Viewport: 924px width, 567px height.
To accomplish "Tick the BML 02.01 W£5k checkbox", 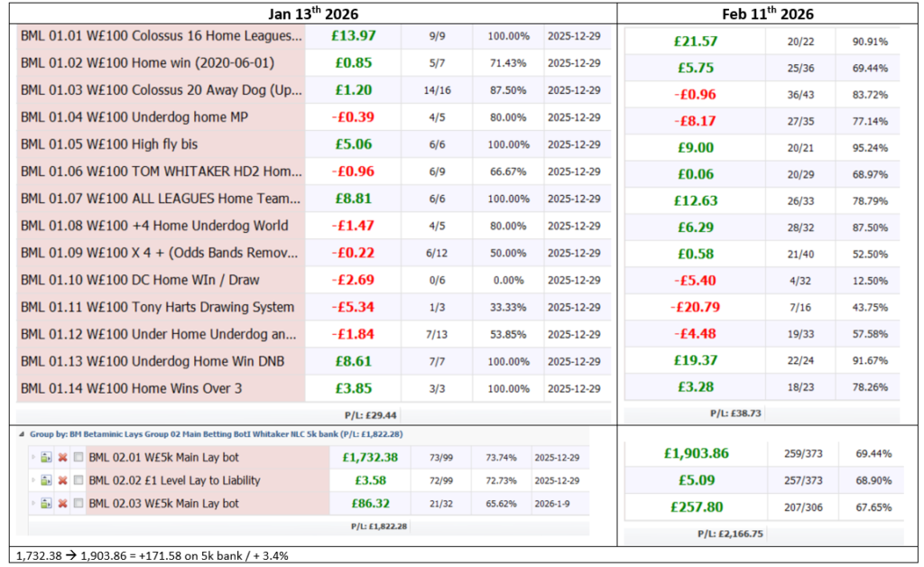I will [x=79, y=458].
